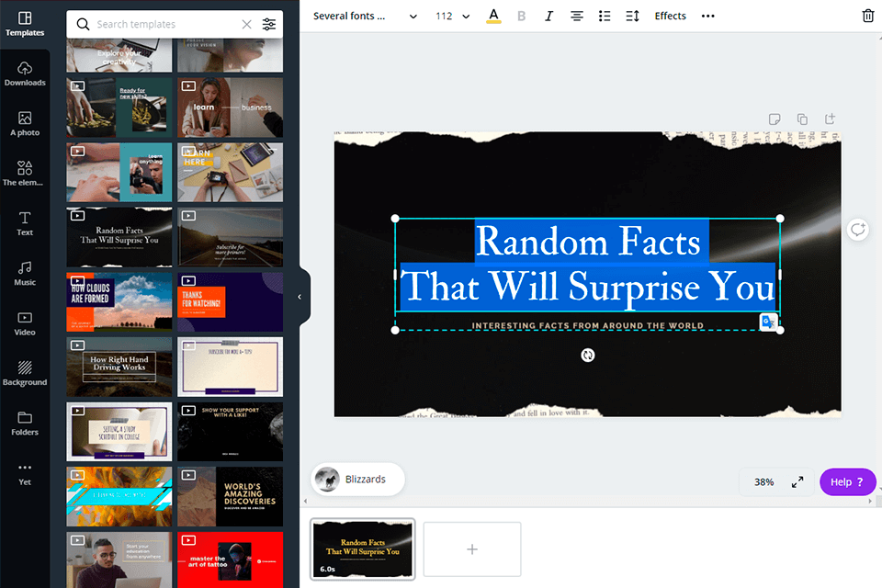Clear the template search field
The width and height of the screenshot is (882, 588).
[x=246, y=25]
